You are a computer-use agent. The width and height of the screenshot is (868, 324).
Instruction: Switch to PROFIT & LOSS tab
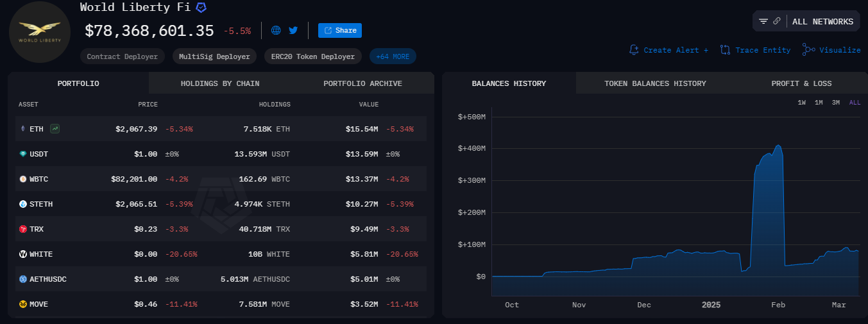click(801, 83)
